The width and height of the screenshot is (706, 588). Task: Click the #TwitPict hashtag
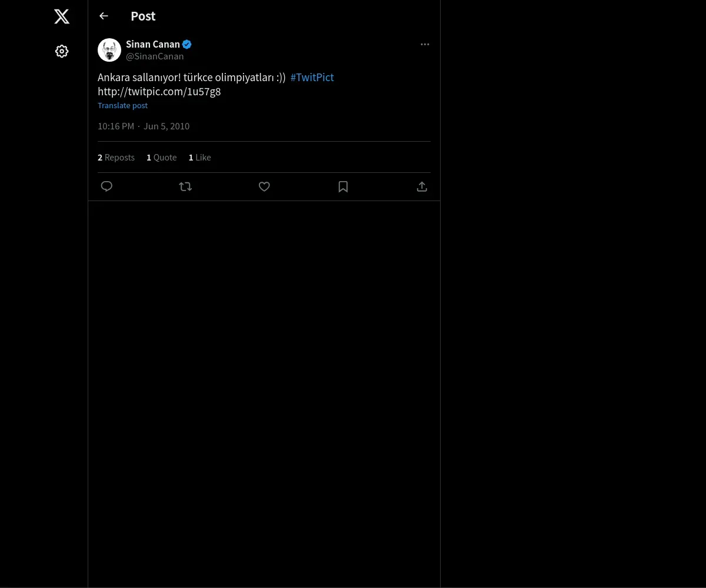312,78
